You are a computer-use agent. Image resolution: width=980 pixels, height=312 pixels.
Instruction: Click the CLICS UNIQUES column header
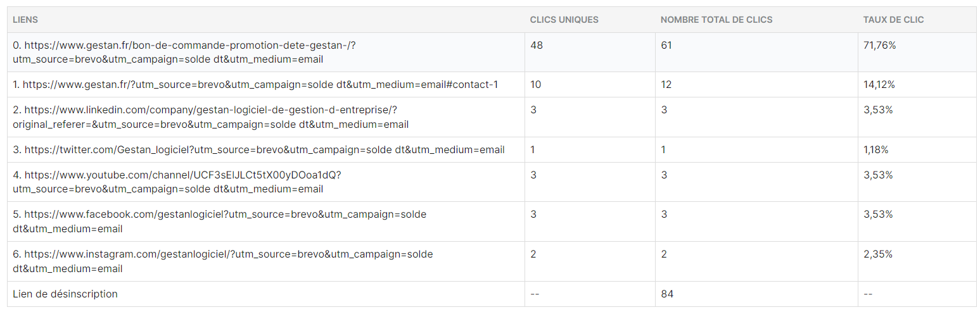(564, 20)
